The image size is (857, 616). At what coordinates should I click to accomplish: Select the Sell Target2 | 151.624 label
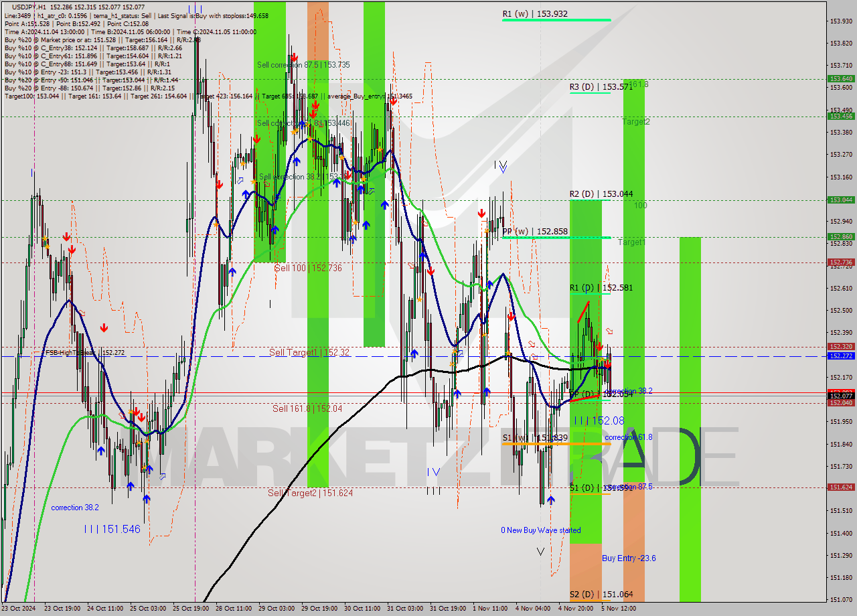(x=310, y=493)
